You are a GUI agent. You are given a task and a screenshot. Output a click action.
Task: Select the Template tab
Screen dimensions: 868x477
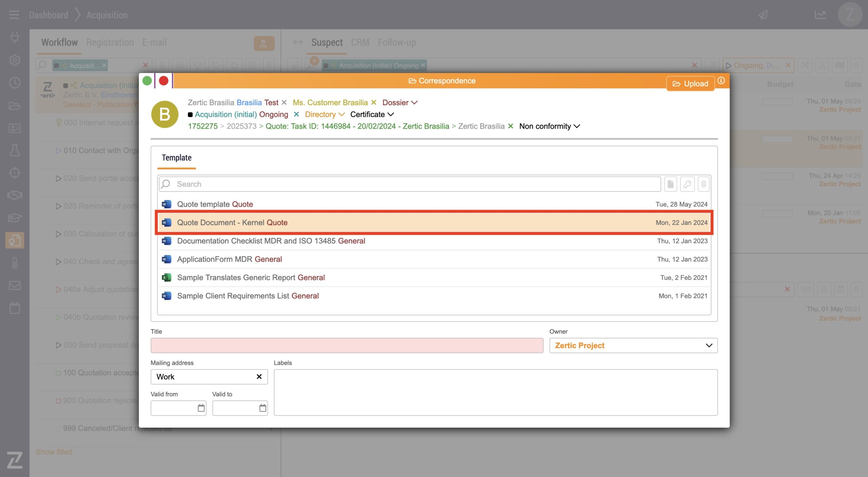click(176, 158)
